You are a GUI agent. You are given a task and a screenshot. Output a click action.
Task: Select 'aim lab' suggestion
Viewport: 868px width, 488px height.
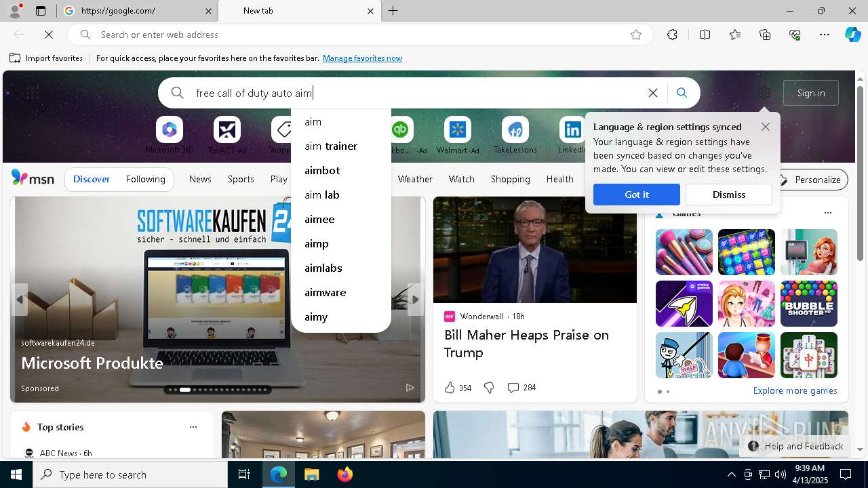point(341,195)
